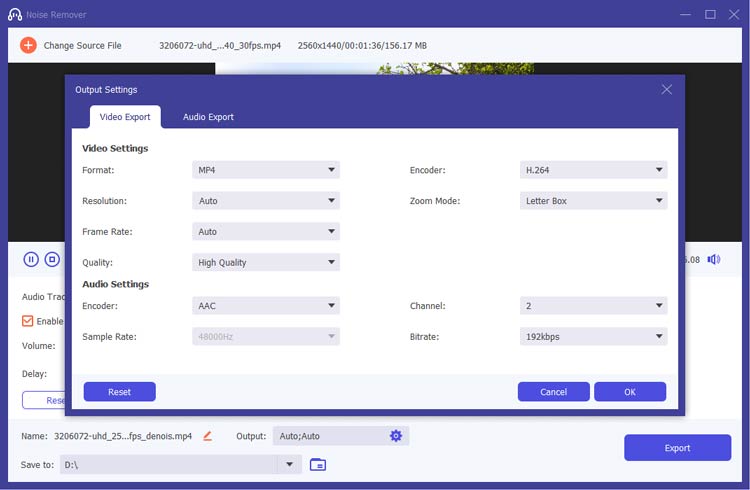Open the Zoom Mode dropdown showing Letter Box
Image resolution: width=750 pixels, height=490 pixels.
pos(593,200)
